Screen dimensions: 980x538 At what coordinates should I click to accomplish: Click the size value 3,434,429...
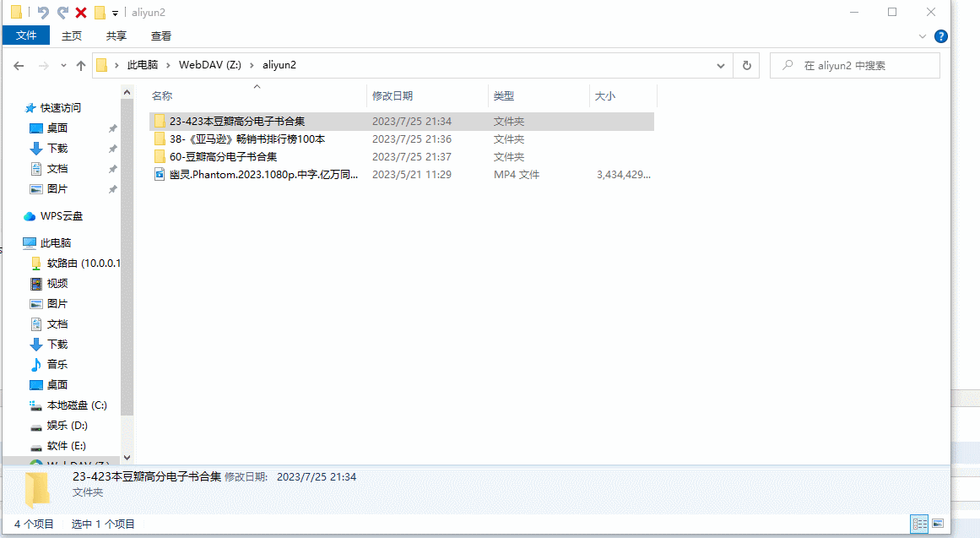[623, 175]
